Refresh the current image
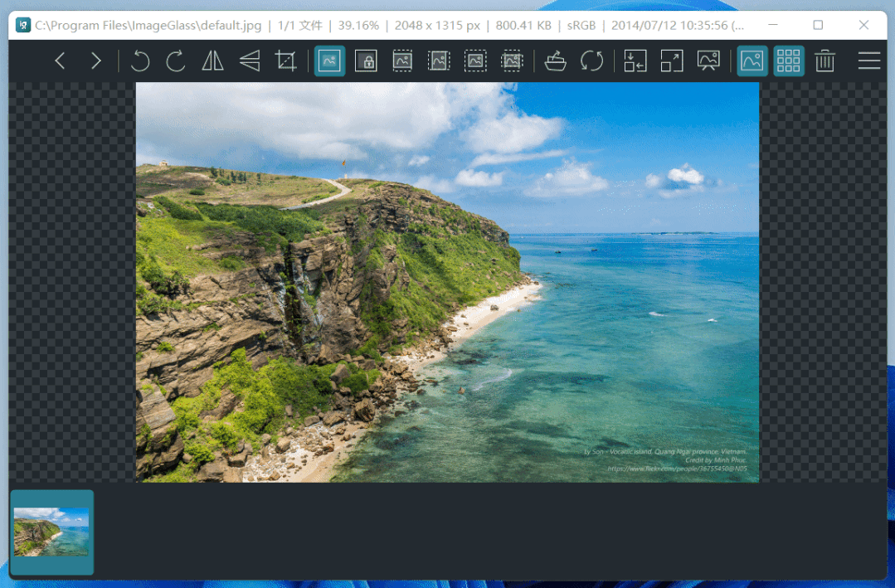This screenshot has width=895, height=588. (x=591, y=61)
